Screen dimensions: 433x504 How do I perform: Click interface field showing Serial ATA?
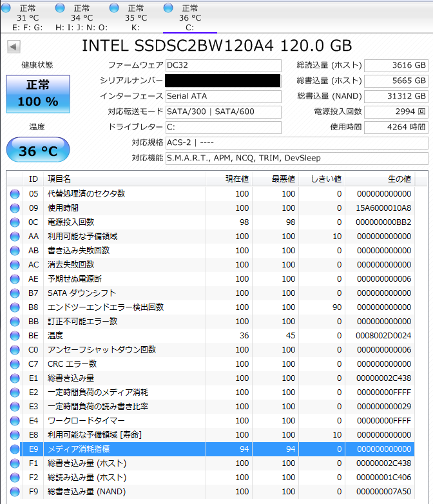click(224, 96)
